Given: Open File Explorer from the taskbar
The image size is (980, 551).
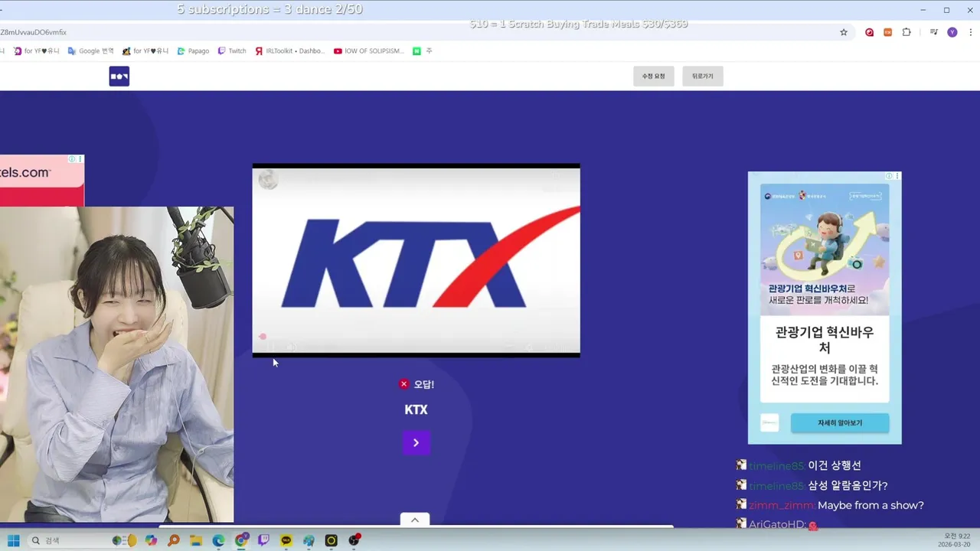Looking at the screenshot, I should point(196,540).
